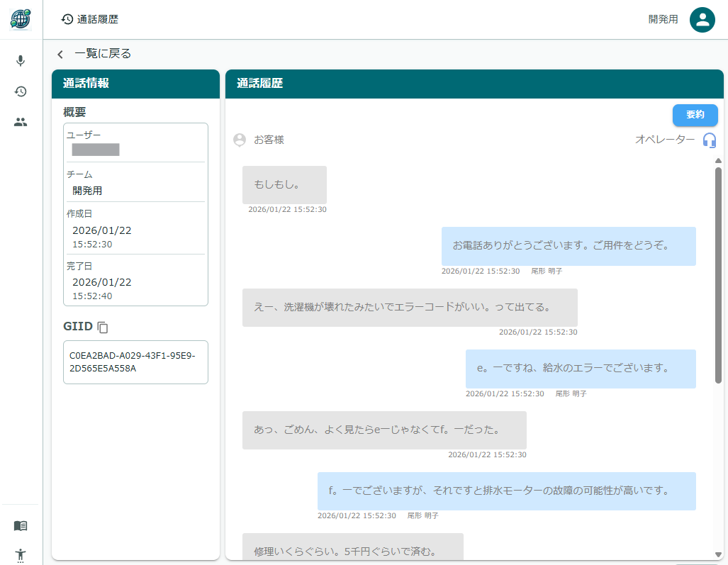
Task: Click the chat scrollbar thumb
Action: coord(718,275)
